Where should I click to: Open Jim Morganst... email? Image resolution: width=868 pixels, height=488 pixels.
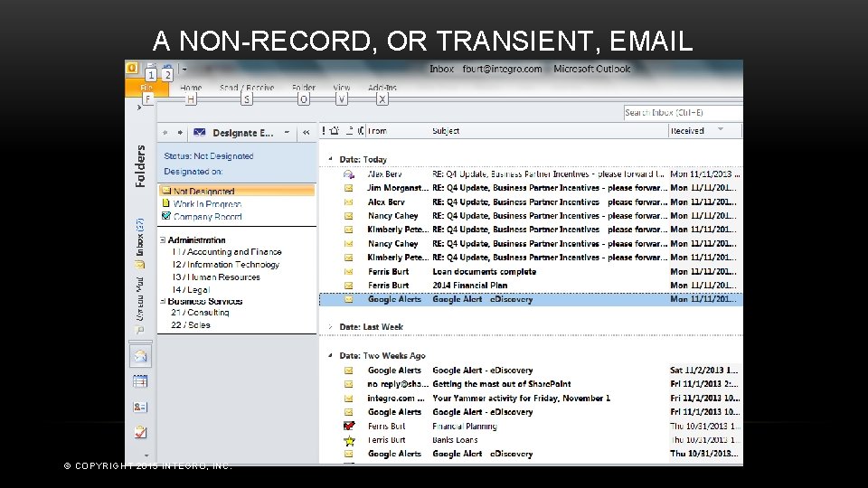click(x=531, y=188)
